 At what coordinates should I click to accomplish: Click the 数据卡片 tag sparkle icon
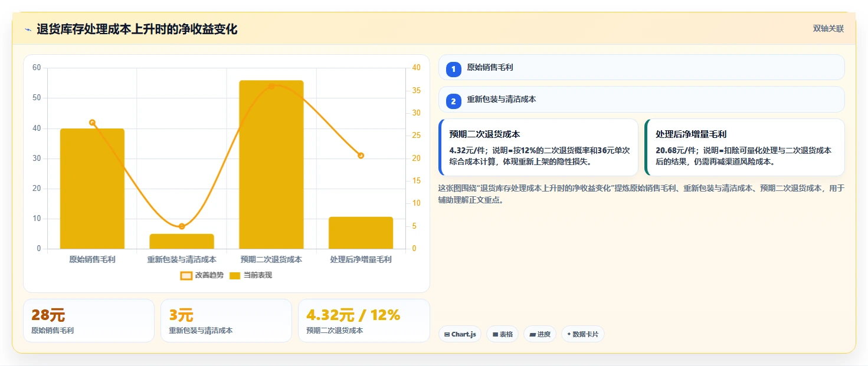click(x=569, y=334)
